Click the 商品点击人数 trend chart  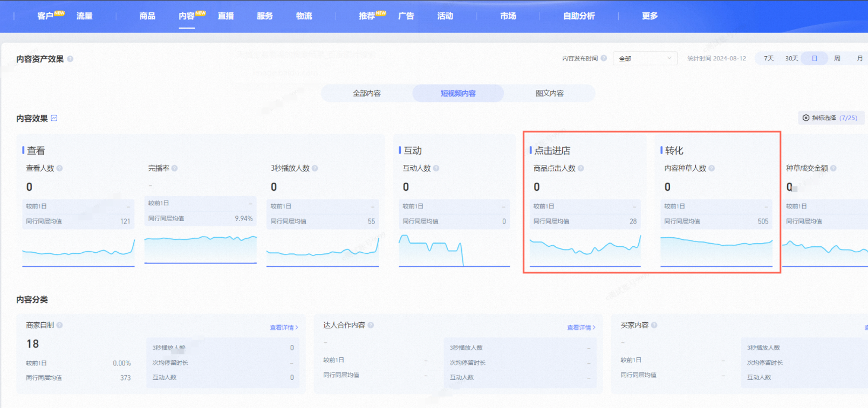[585, 250]
